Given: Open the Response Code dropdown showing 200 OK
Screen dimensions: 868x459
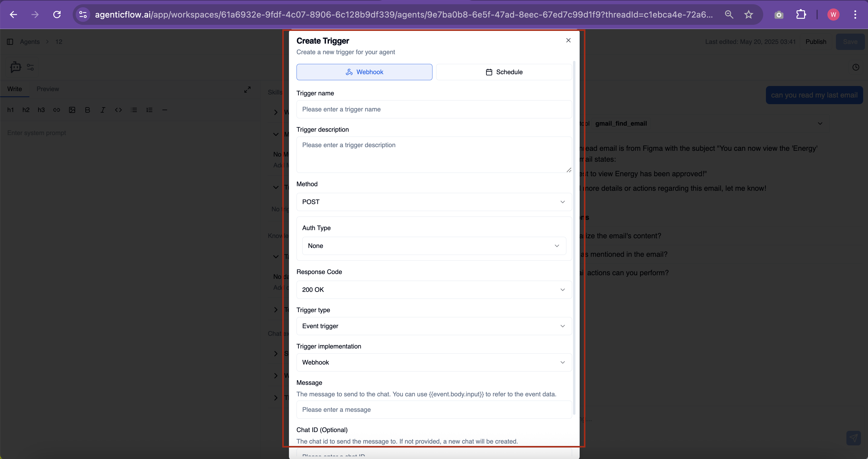Looking at the screenshot, I should click(x=434, y=290).
